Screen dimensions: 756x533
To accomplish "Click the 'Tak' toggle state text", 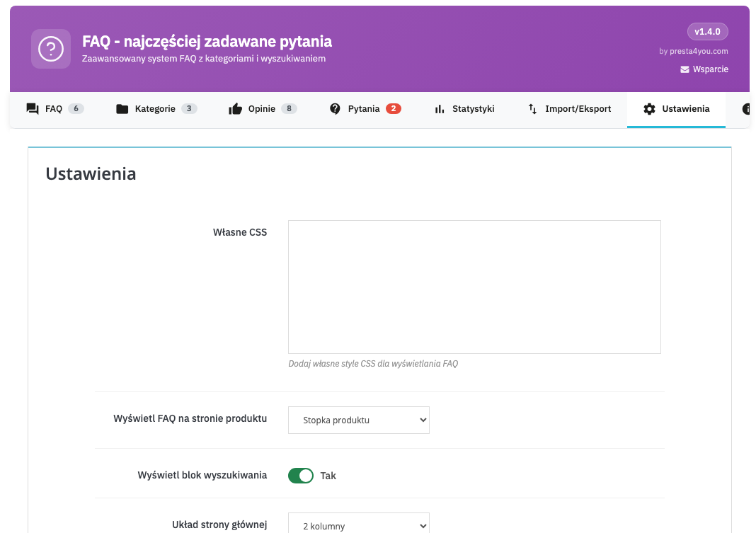I will (x=328, y=476).
